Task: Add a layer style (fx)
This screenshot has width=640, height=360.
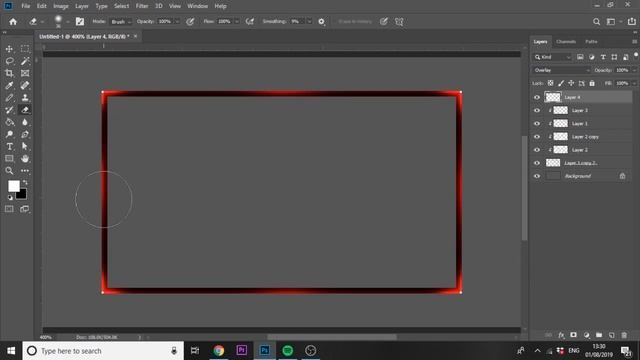Action: (561, 335)
